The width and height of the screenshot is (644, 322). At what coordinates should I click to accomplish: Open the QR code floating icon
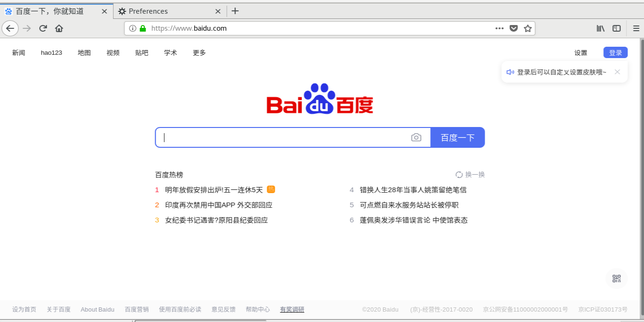tap(617, 279)
